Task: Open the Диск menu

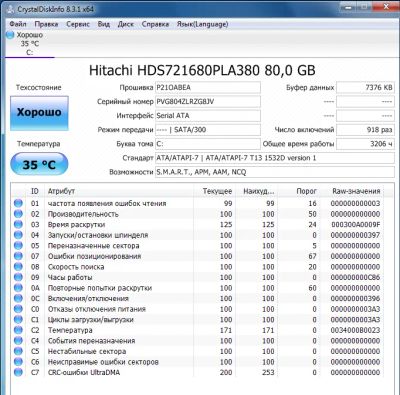Action: (x=126, y=24)
